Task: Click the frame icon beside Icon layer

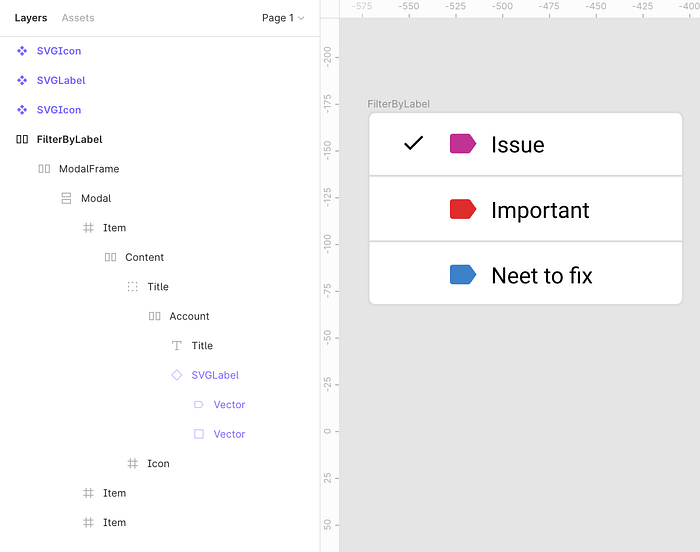Action: (x=133, y=464)
